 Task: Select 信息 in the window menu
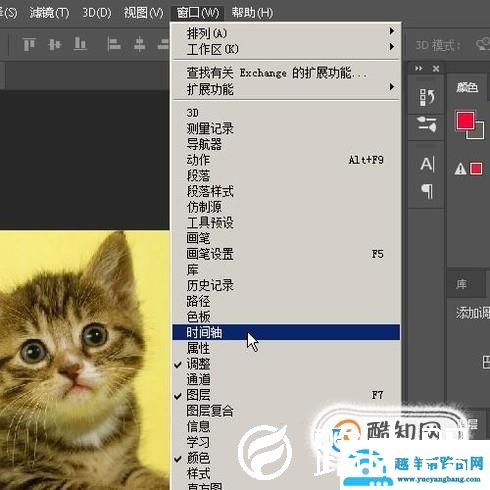pos(286,427)
